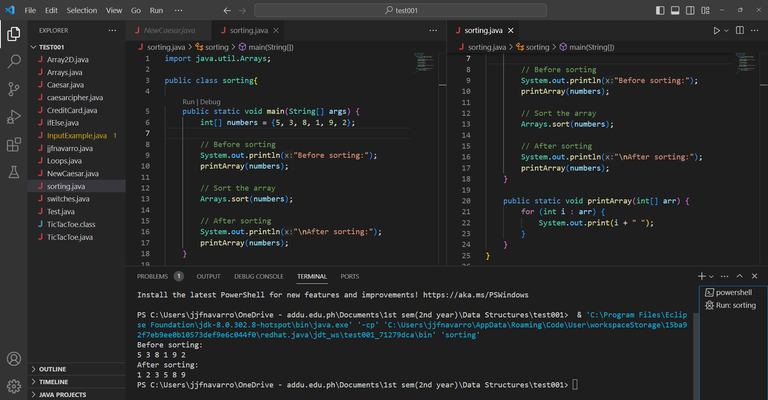Image resolution: width=768 pixels, height=400 pixels.
Task: Click the Accounts icon in activity bar
Action: click(14, 359)
